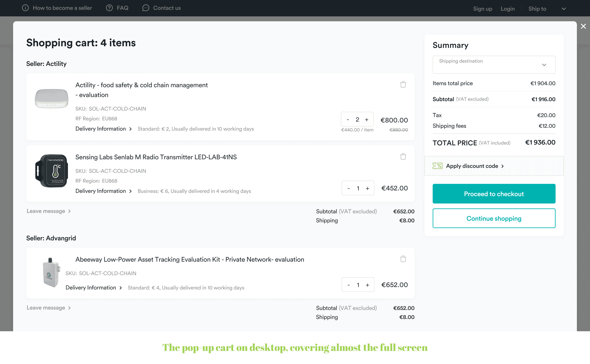Click the Abeeway tracker product thumbnail
590x364 pixels.
[51, 272]
